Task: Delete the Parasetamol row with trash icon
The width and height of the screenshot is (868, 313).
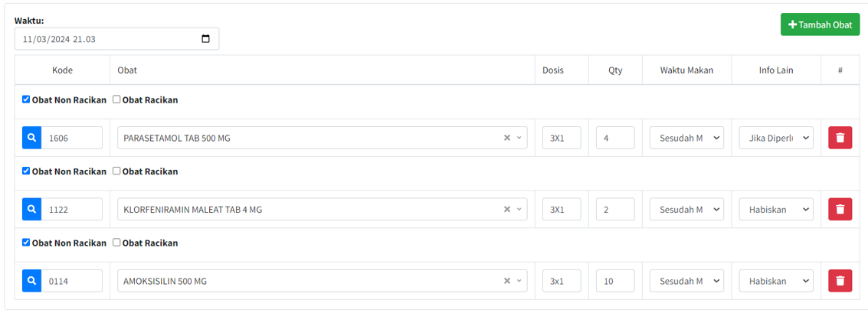Action: coord(840,138)
